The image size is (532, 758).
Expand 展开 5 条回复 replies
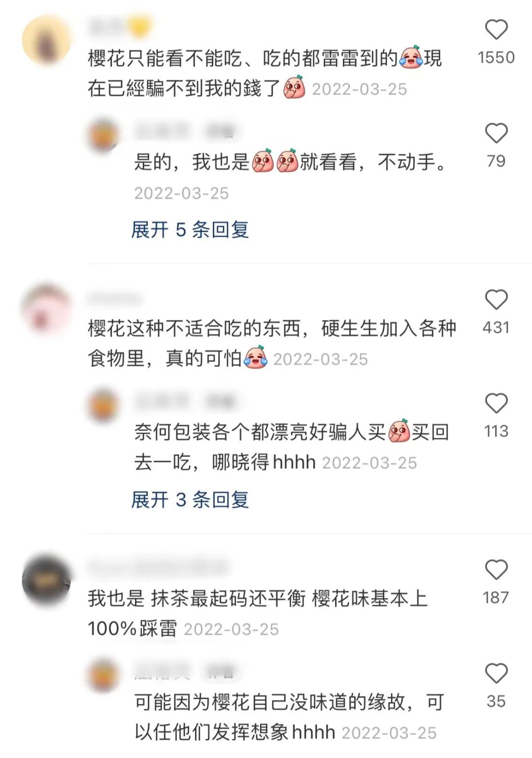pos(190,230)
